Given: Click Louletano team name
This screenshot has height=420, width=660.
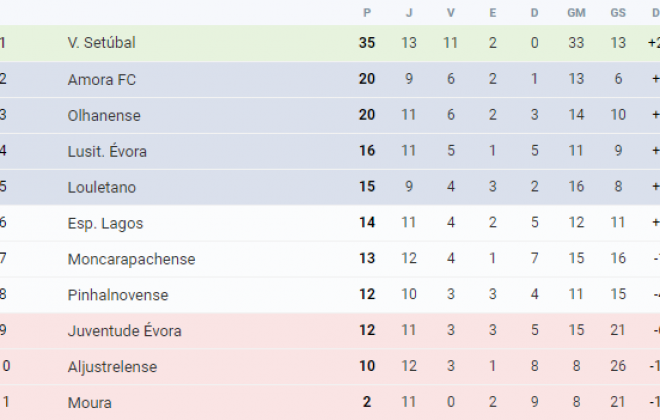Looking at the screenshot, I should (x=101, y=187).
